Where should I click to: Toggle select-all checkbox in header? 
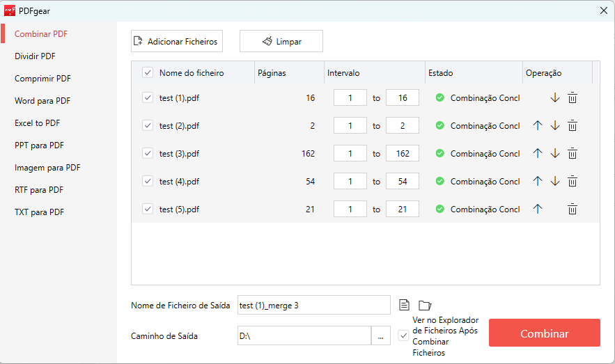[x=148, y=73]
